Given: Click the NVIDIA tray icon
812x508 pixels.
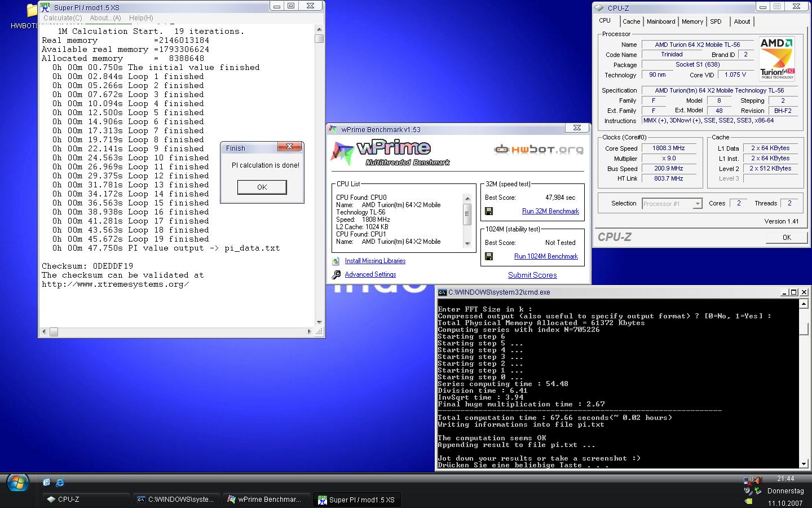Looking at the screenshot, I should (x=748, y=501).
